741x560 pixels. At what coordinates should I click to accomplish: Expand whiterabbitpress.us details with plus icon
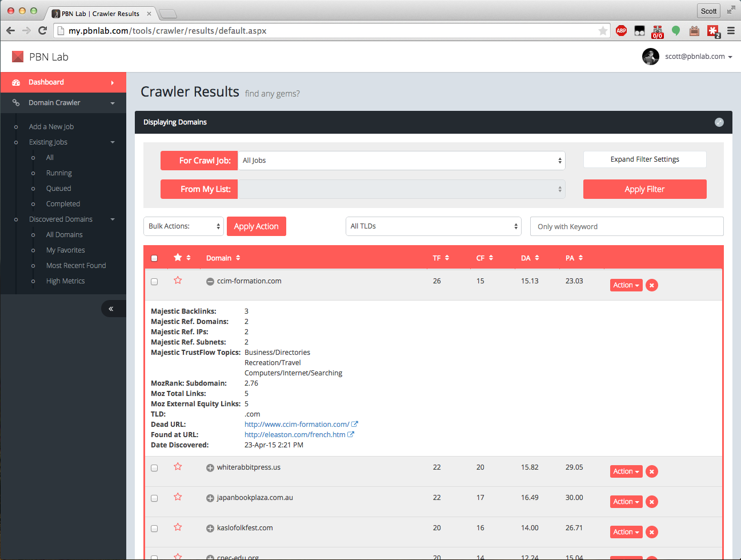pos(210,468)
